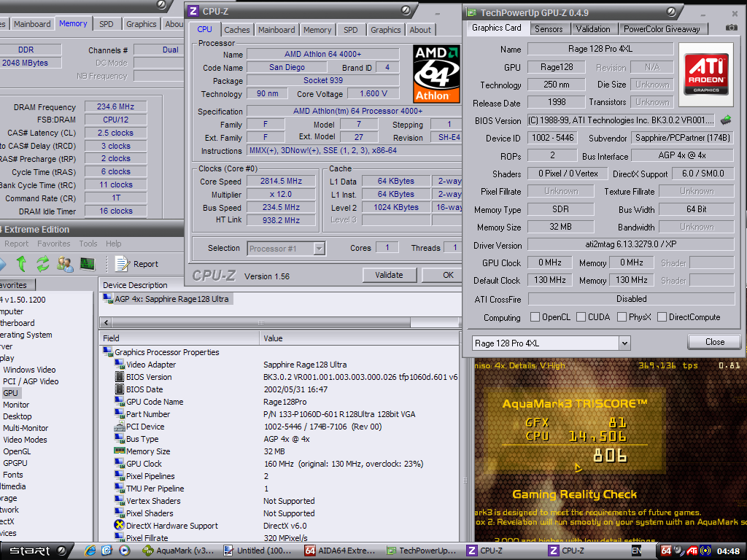The width and height of the screenshot is (747, 560).
Task: Open the Rage 128 Pro 4XL card dropdown
Action: tap(624, 343)
